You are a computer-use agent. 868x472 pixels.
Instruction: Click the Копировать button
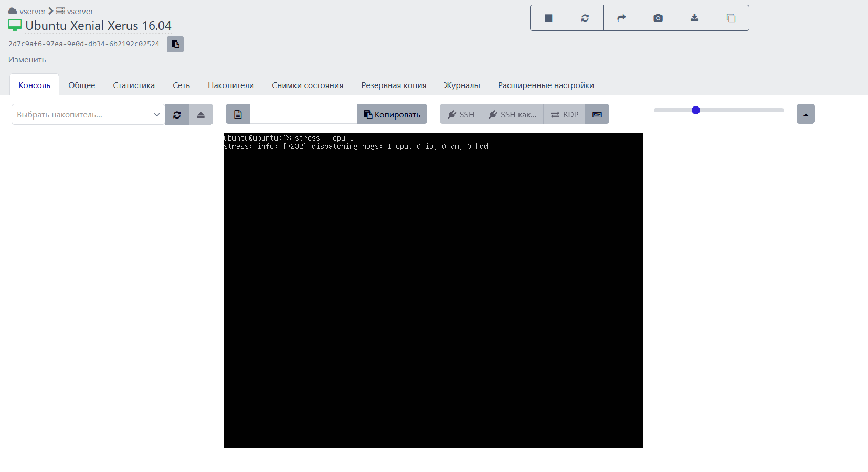tap(392, 114)
